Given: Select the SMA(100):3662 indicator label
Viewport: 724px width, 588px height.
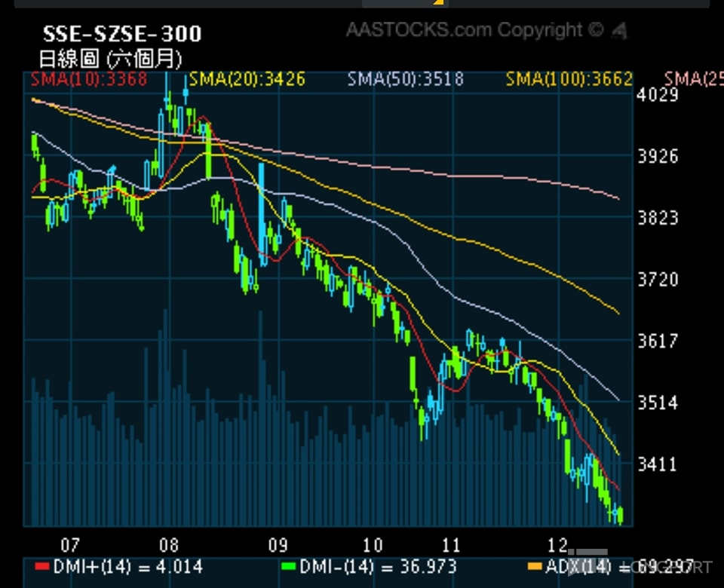Looking at the screenshot, I should tap(569, 79).
